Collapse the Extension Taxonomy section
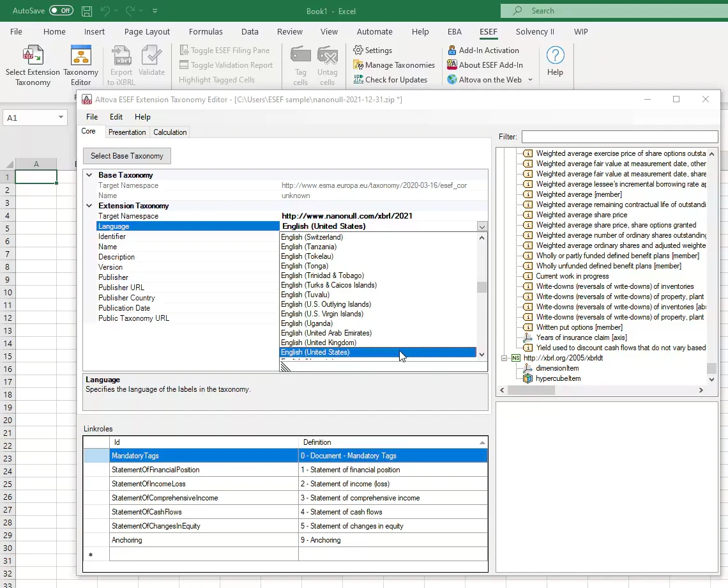 [x=89, y=205]
